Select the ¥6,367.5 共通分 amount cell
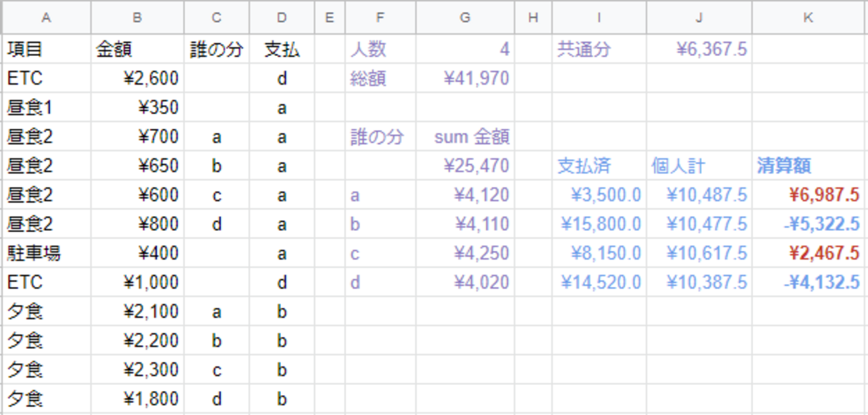Screen dimensions: 868x415 699,49
